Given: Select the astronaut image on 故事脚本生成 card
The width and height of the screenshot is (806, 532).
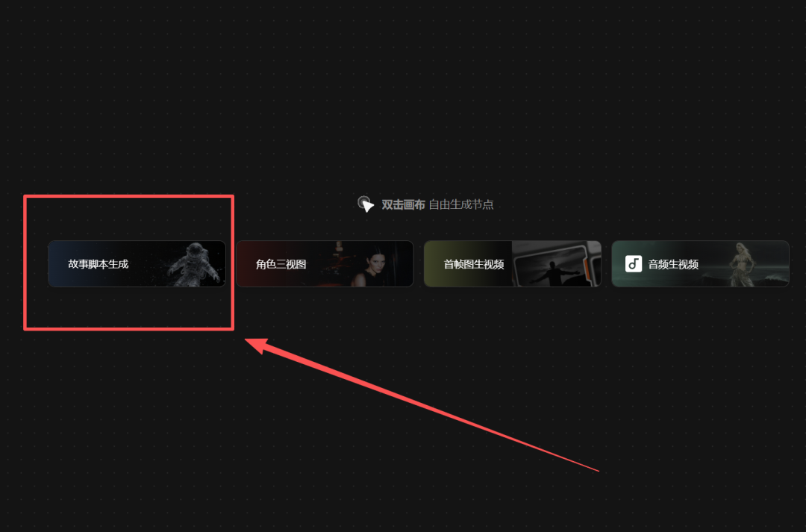Looking at the screenshot, I should (196, 264).
